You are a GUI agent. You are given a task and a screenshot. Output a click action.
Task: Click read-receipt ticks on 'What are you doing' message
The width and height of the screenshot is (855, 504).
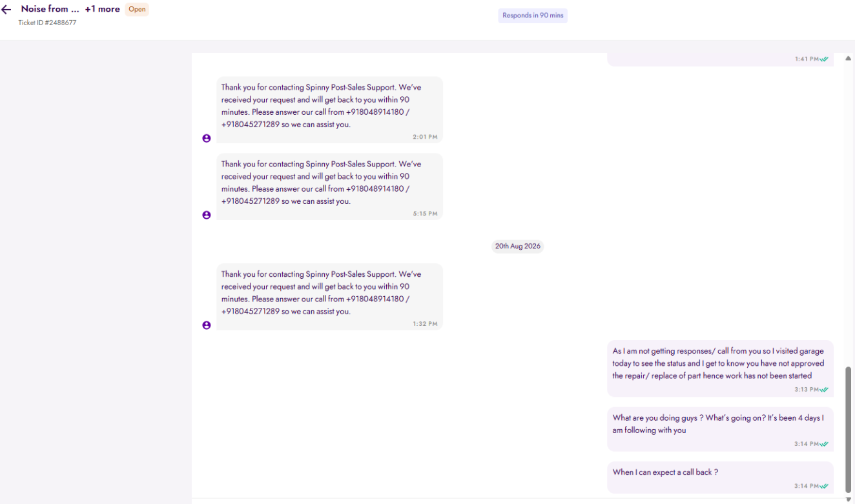(824, 444)
